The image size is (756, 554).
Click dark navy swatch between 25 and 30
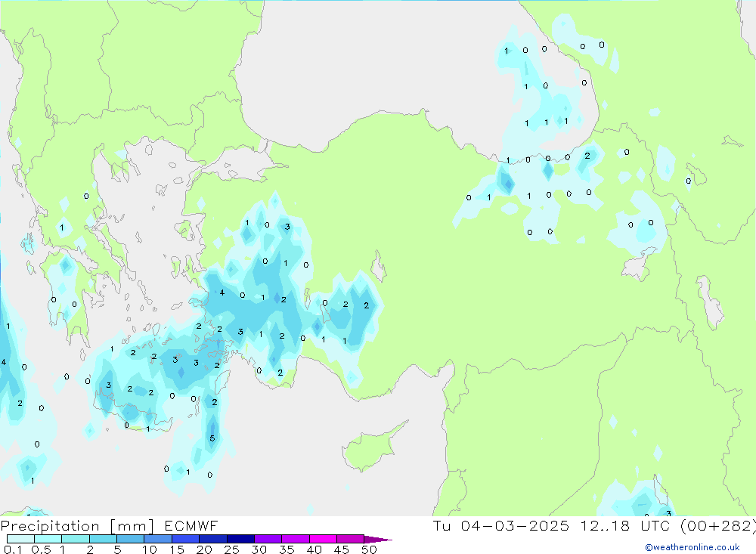240,539
